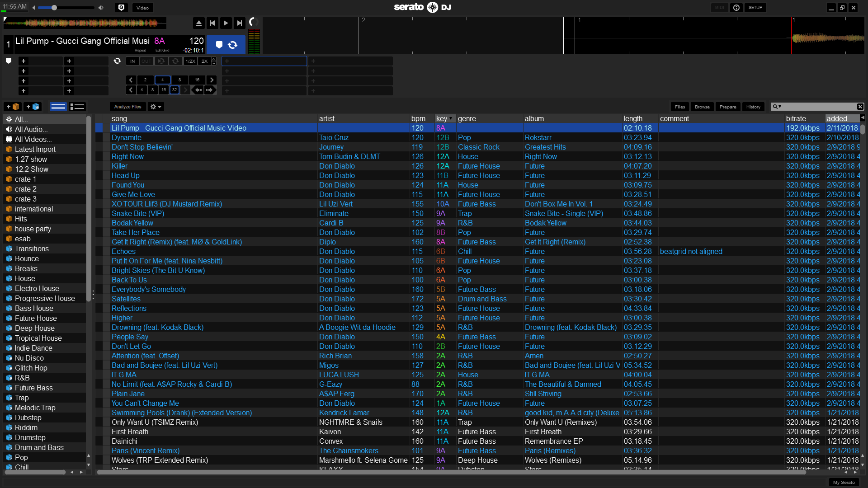
Task: Toggle Repeat under track title
Action: (x=140, y=51)
